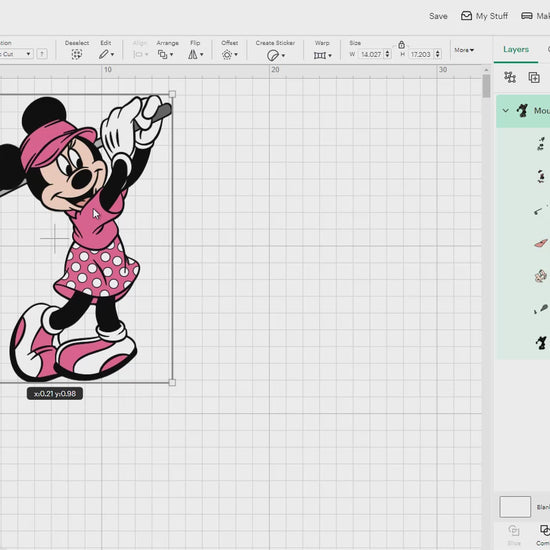Viewport: 550px width, 550px height.
Task: Click the width W size field
Action: tap(371, 54)
